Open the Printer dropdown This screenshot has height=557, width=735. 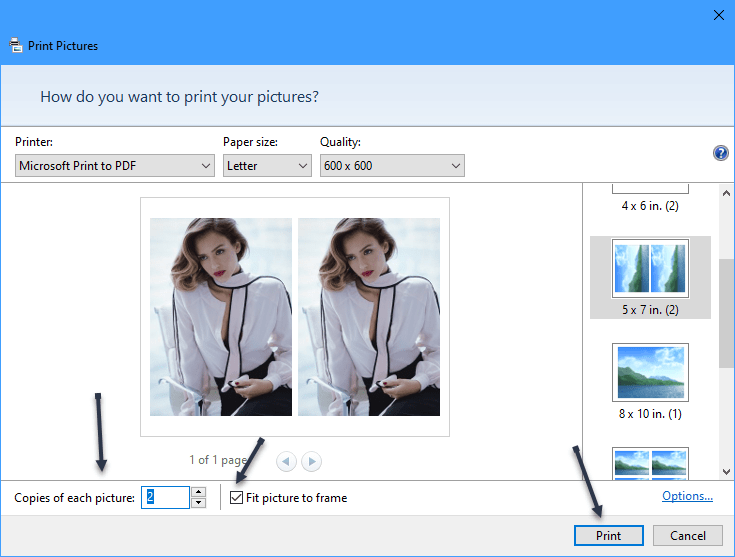click(116, 166)
